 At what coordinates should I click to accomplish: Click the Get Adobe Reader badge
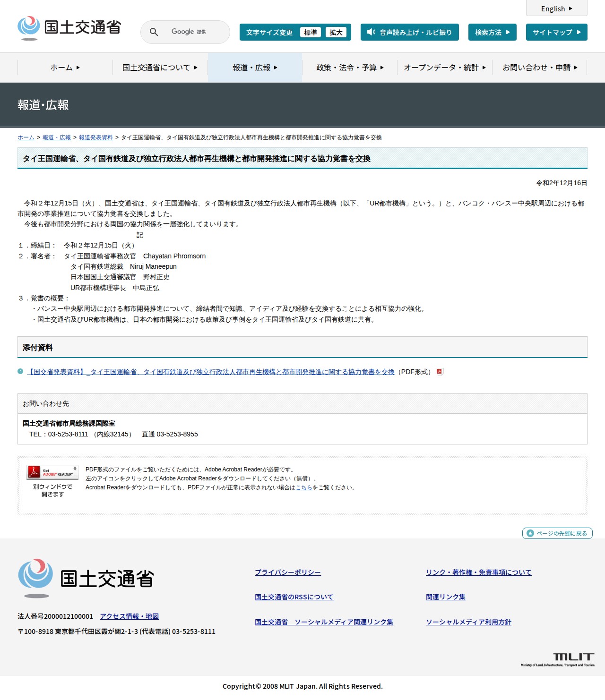point(52,472)
